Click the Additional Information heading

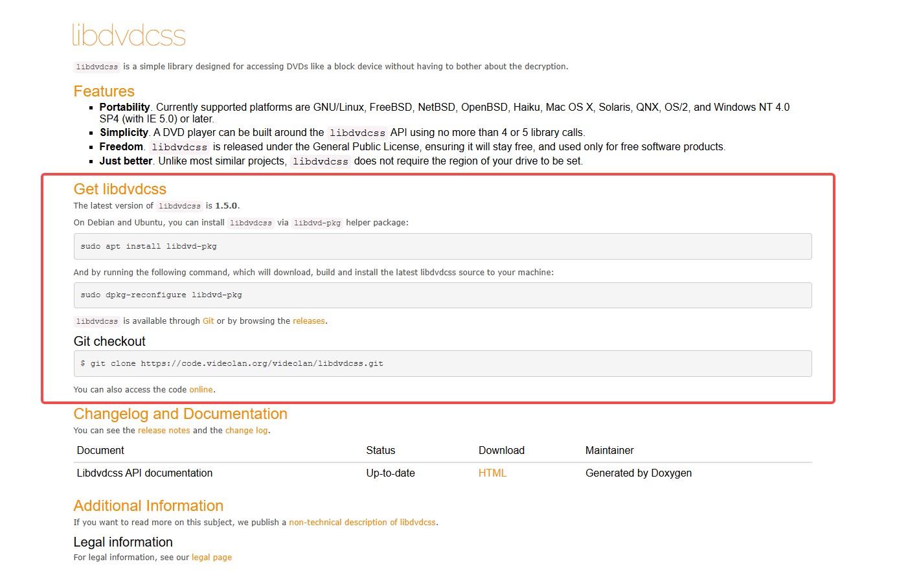point(148,506)
